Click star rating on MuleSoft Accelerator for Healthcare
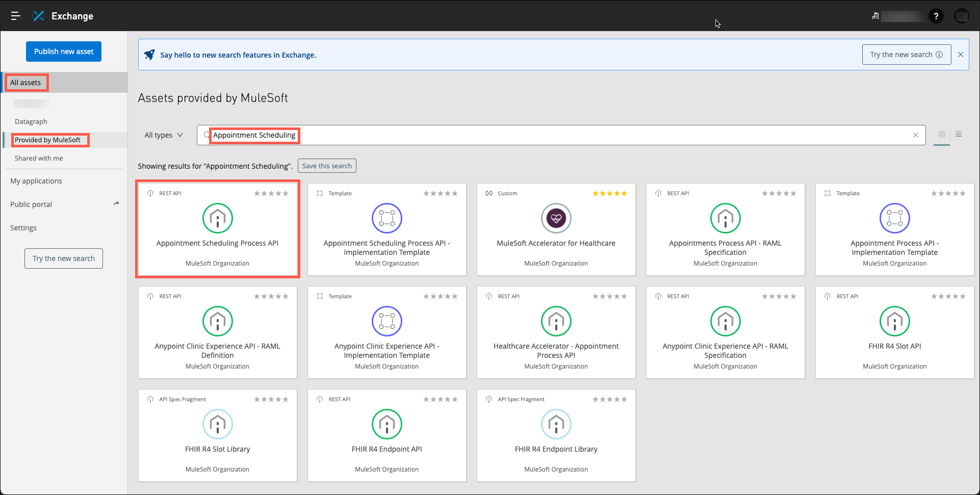Viewport: 980px width, 495px height. pos(610,193)
